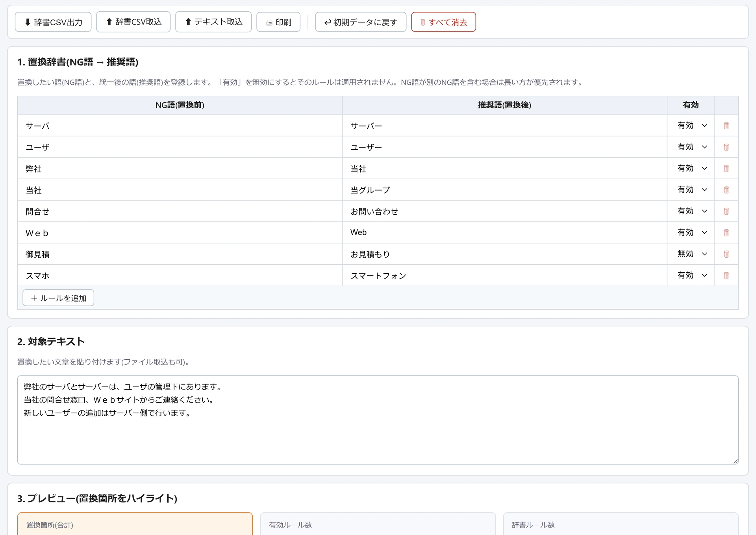The height and width of the screenshot is (535, 756).
Task: Edit the NG word field サーバ
Action: click(x=180, y=126)
